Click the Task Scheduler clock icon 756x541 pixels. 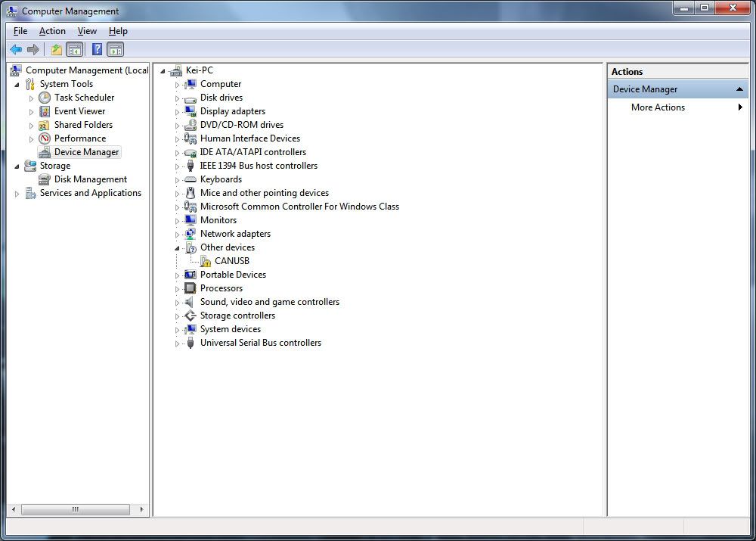pyautogui.click(x=45, y=98)
